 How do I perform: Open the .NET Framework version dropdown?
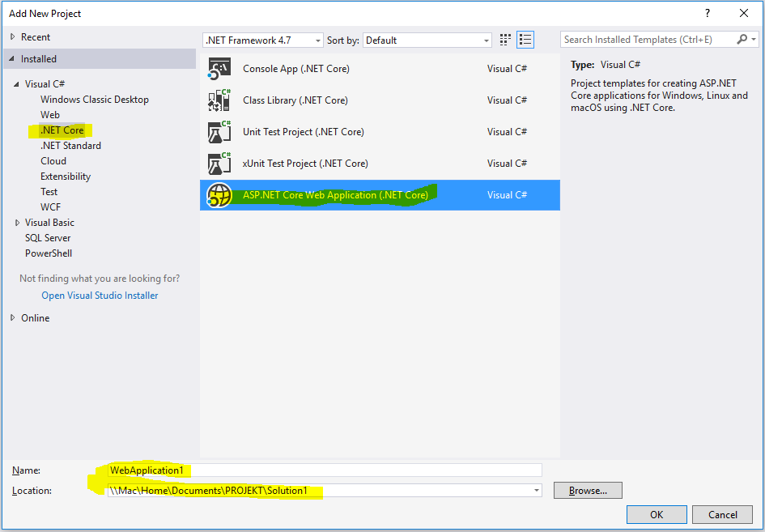[x=317, y=40]
